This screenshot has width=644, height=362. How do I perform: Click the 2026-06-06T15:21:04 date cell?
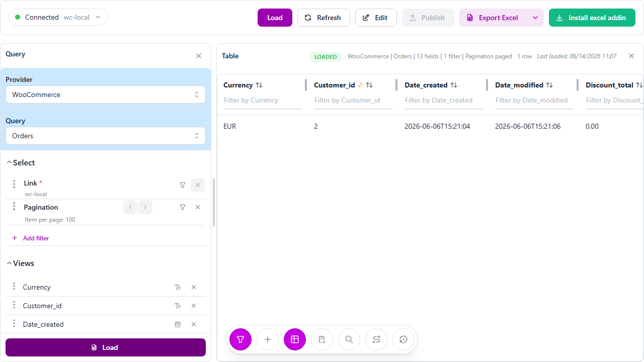(x=437, y=126)
